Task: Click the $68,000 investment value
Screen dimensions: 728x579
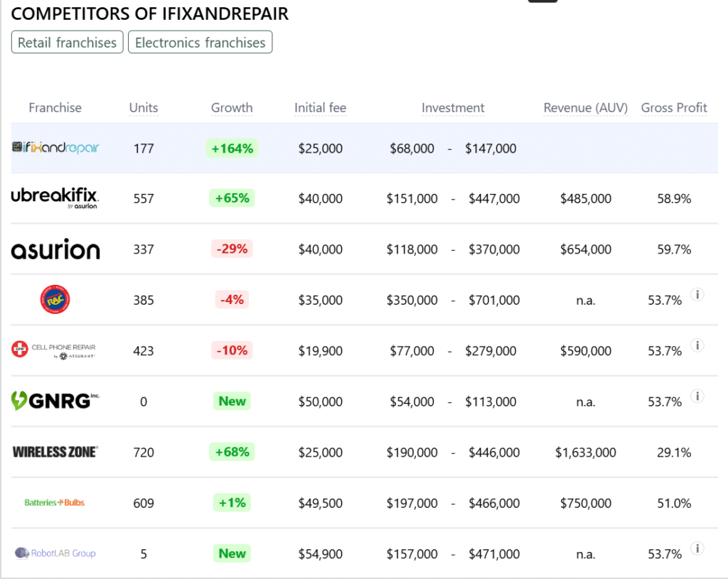Action: point(412,148)
